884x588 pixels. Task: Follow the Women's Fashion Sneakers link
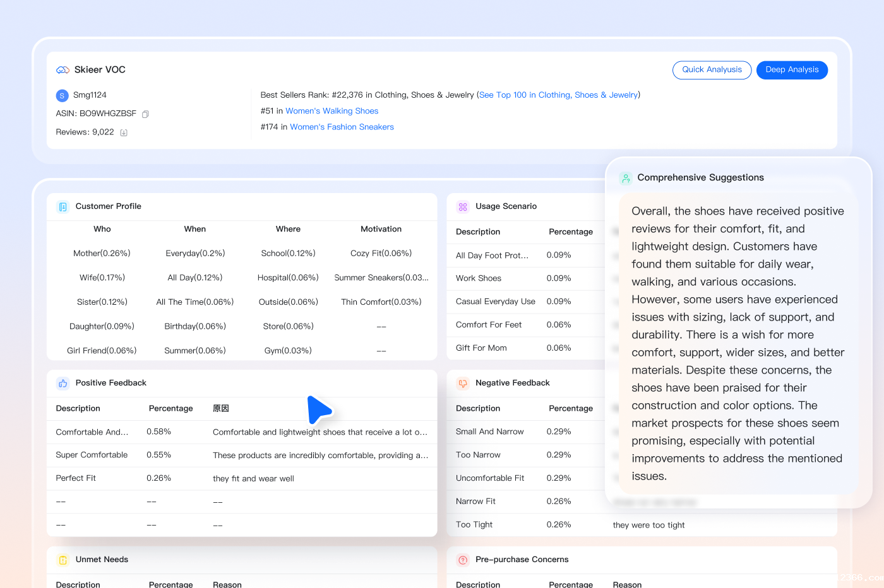[342, 127]
